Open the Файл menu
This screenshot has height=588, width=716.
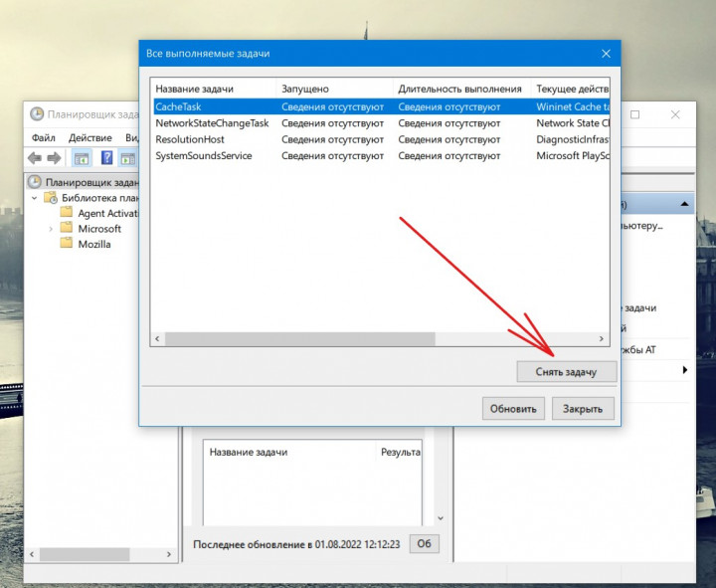pyautogui.click(x=43, y=137)
